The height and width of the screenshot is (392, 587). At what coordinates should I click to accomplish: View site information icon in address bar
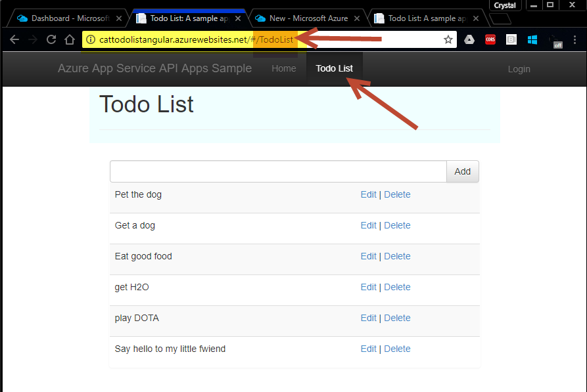tap(91, 39)
